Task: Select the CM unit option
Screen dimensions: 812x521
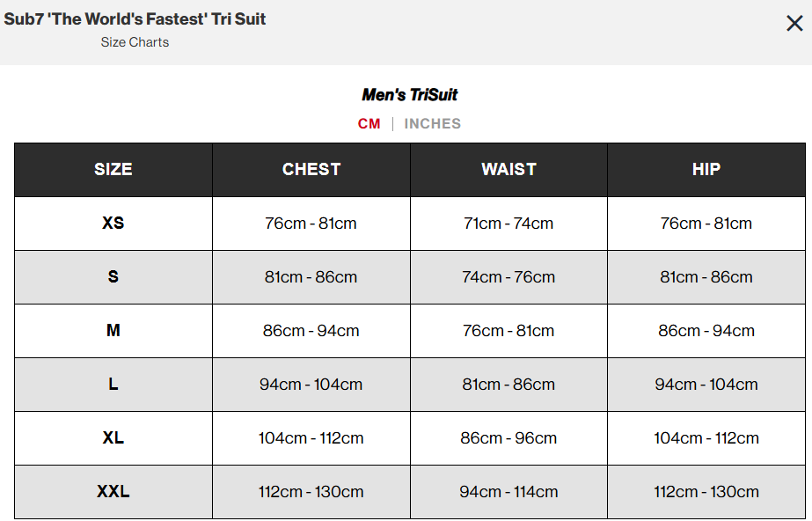Action: 369,124
